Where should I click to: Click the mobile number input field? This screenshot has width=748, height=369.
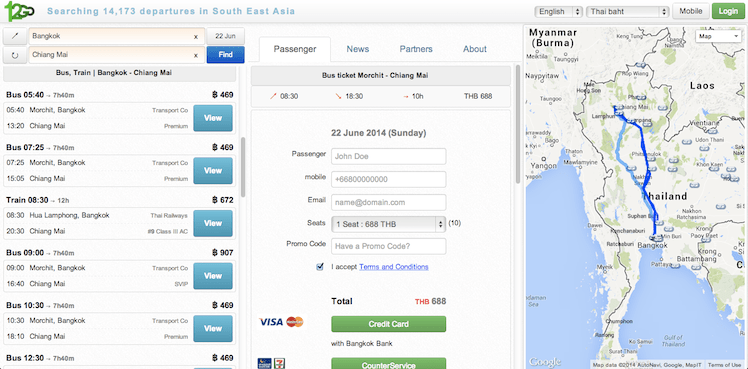pos(388,180)
